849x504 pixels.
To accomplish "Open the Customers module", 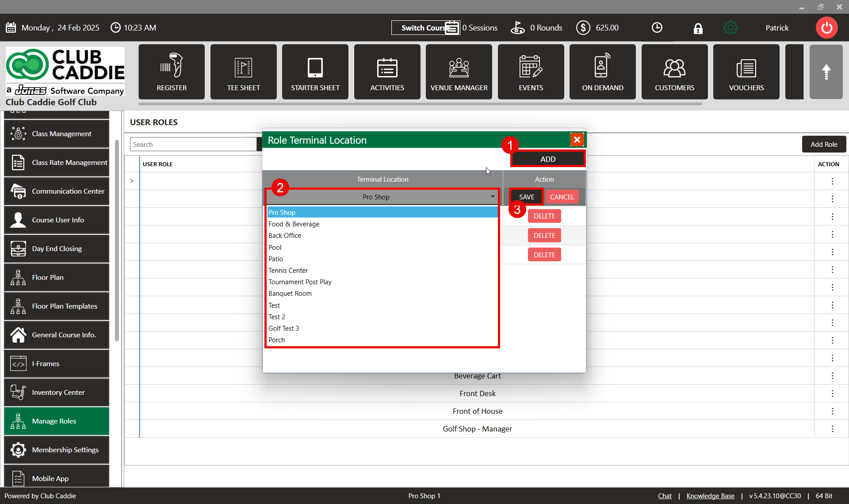I will [675, 72].
